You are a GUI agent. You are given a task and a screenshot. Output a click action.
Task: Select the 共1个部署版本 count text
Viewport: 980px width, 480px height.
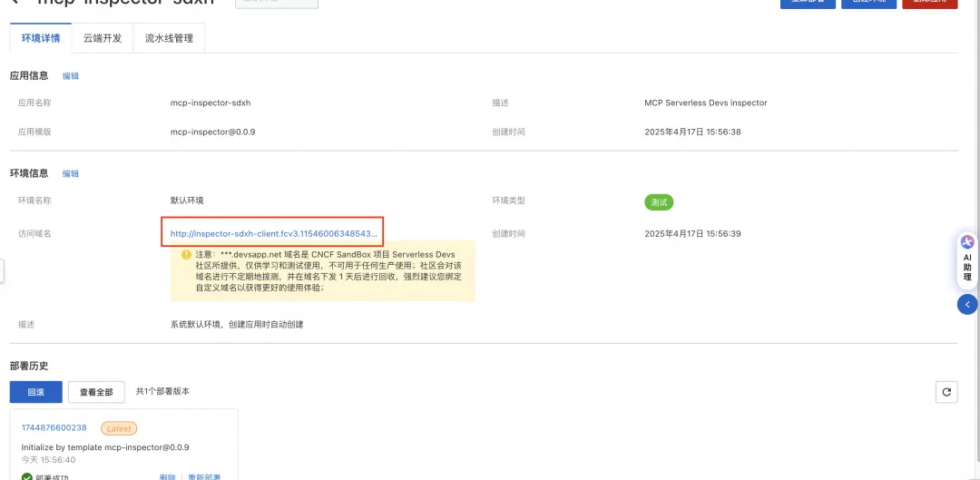tap(162, 391)
